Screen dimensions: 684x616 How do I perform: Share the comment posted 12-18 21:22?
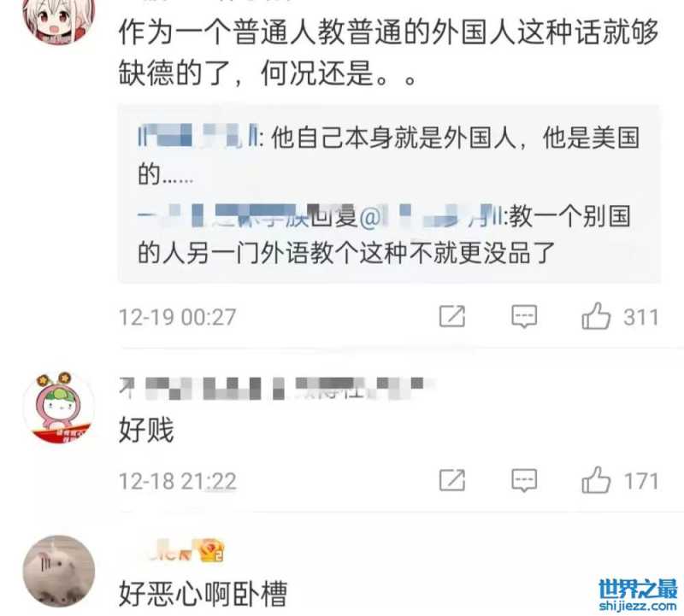pyautogui.click(x=452, y=480)
